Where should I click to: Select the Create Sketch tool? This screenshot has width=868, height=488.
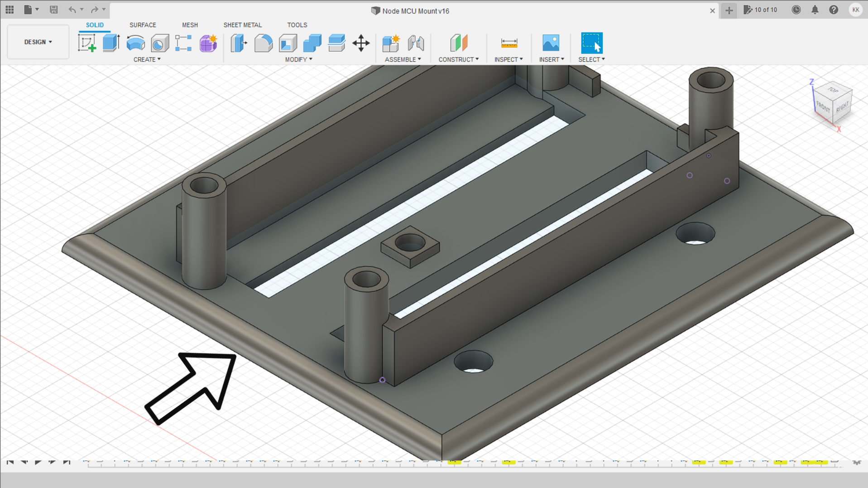pyautogui.click(x=87, y=43)
